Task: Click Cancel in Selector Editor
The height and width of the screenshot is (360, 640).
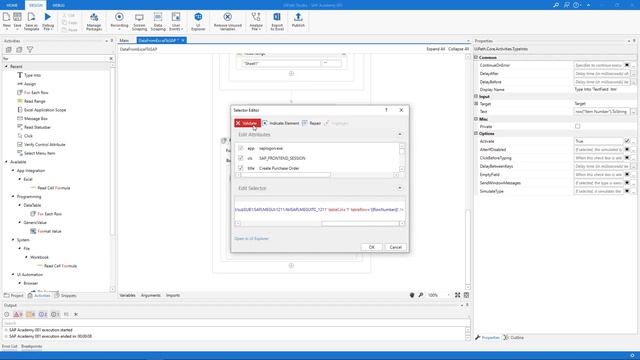Action: point(396,247)
